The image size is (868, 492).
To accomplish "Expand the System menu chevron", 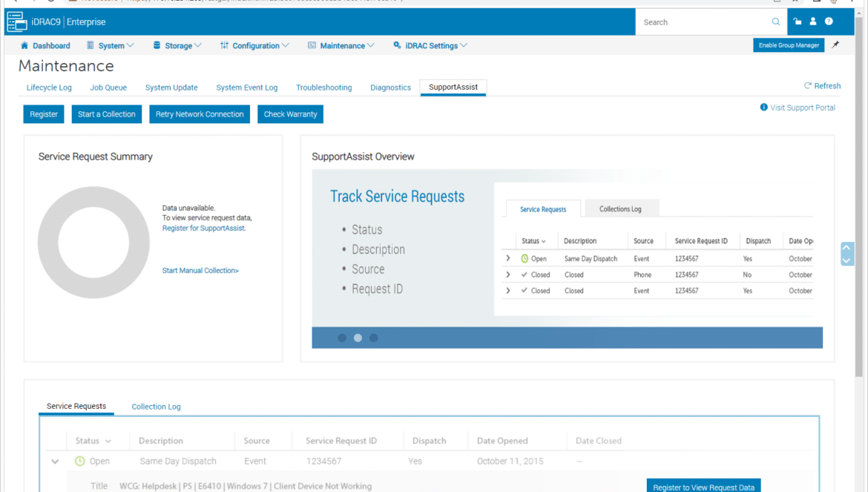I will tap(131, 45).
